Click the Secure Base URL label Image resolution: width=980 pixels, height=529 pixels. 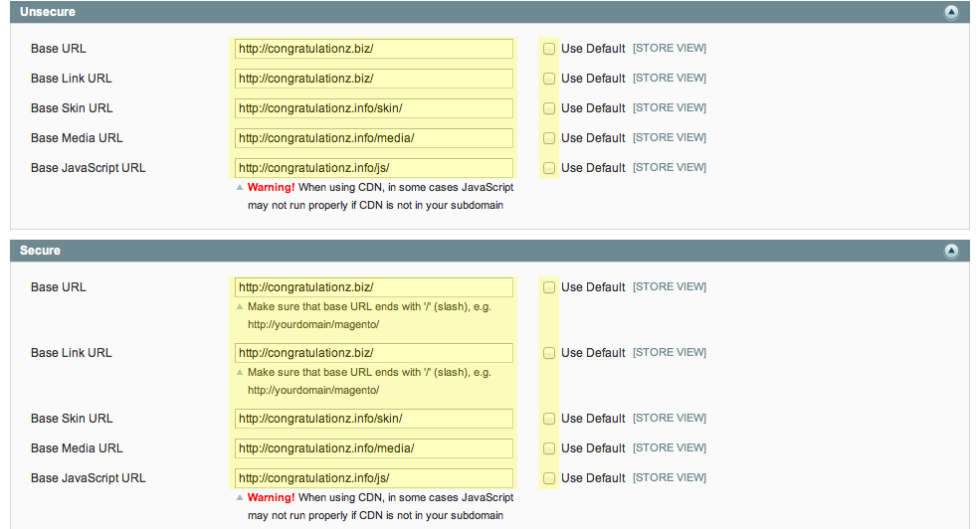pyautogui.click(x=58, y=287)
